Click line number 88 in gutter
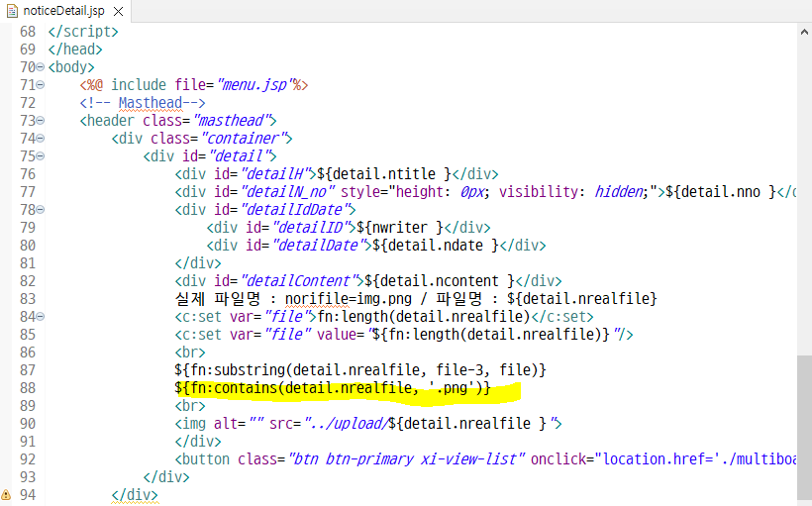The image size is (812, 506). pyautogui.click(x=28, y=388)
